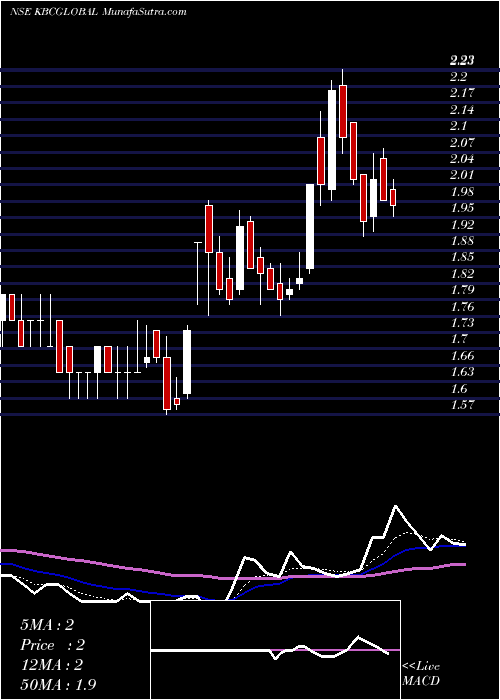
Task: Click the 1.7 price axis label
Action: click(x=458, y=339)
